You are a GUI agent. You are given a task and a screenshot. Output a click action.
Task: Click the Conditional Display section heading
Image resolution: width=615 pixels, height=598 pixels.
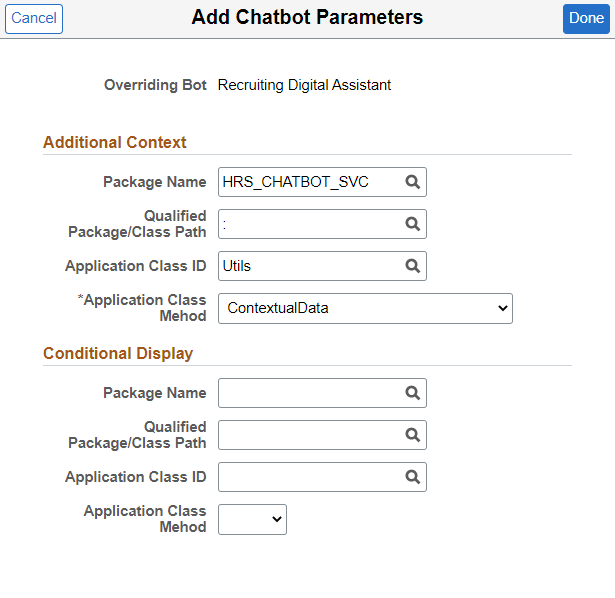(118, 353)
